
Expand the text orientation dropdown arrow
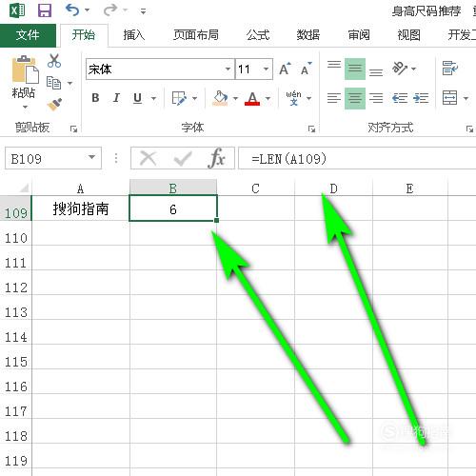(x=413, y=69)
